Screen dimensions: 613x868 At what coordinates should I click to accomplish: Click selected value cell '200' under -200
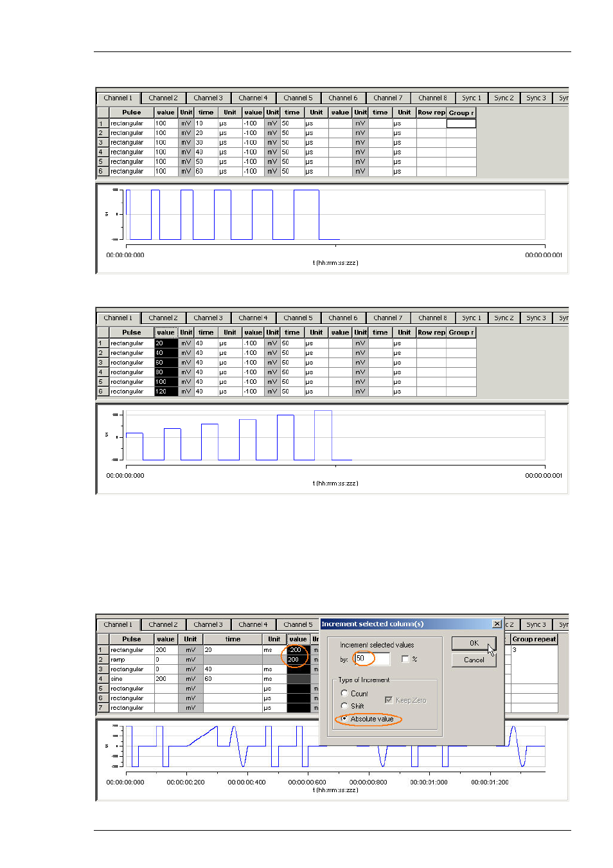(298, 660)
